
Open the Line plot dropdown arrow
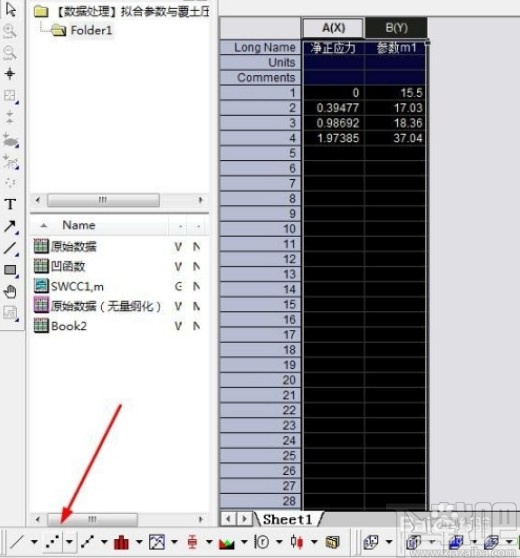34,542
